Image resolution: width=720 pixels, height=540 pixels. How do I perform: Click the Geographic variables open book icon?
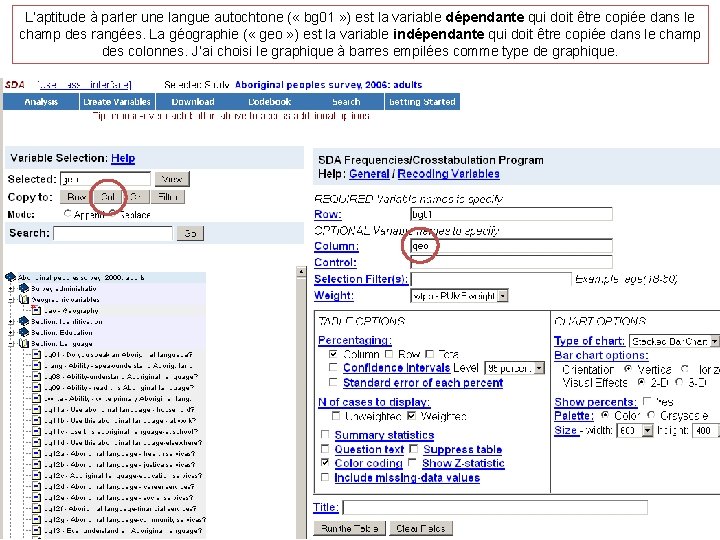24,299
